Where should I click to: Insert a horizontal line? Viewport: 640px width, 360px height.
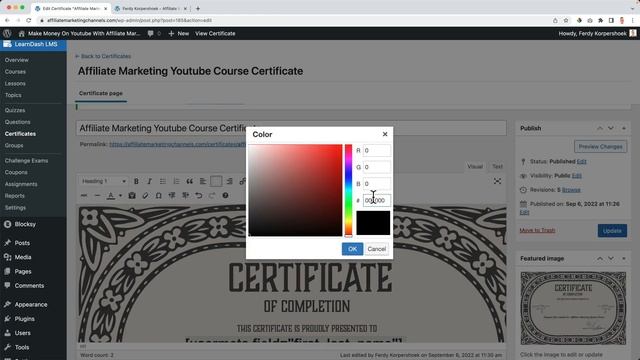point(97,196)
